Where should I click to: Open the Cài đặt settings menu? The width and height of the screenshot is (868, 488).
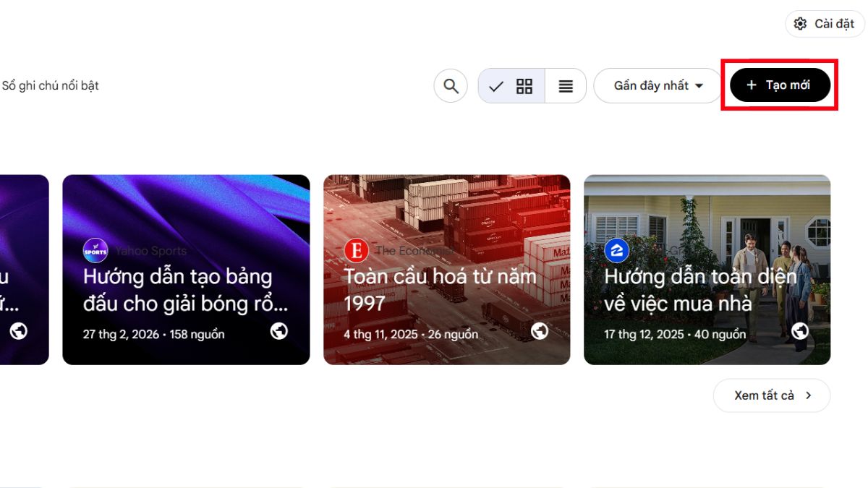coord(824,23)
